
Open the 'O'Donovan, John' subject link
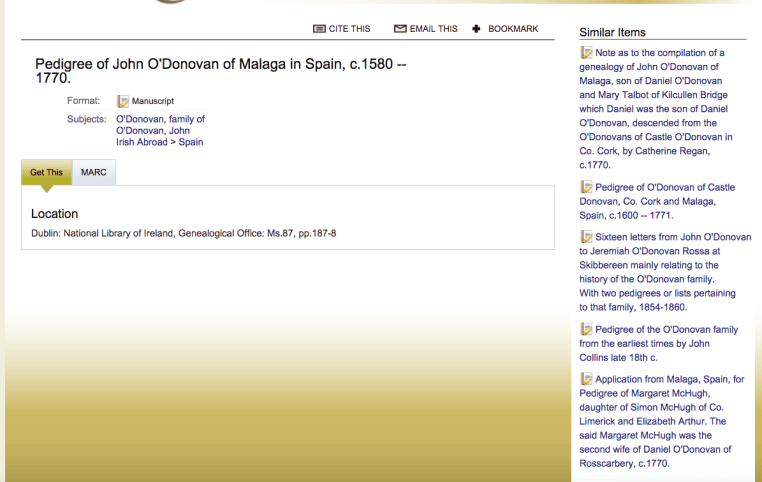pos(153,131)
